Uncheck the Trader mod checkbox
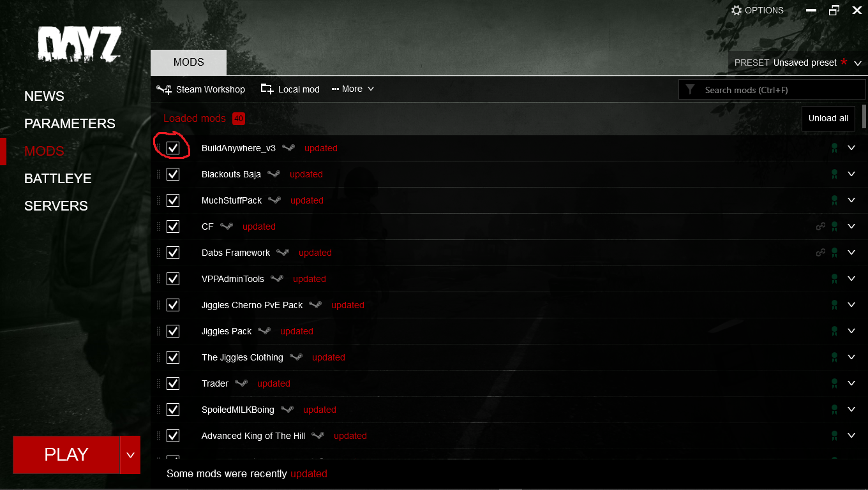The height and width of the screenshot is (490, 868). 173,383
